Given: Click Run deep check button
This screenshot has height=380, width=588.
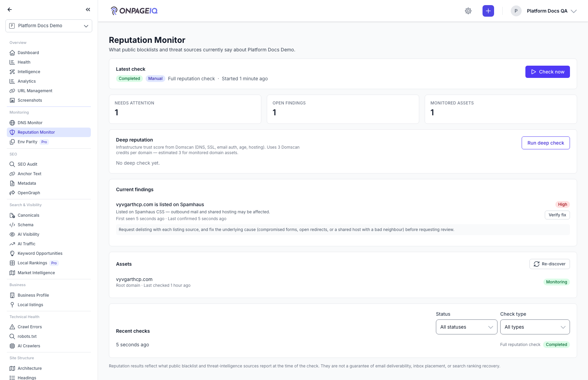Looking at the screenshot, I should coord(545,143).
